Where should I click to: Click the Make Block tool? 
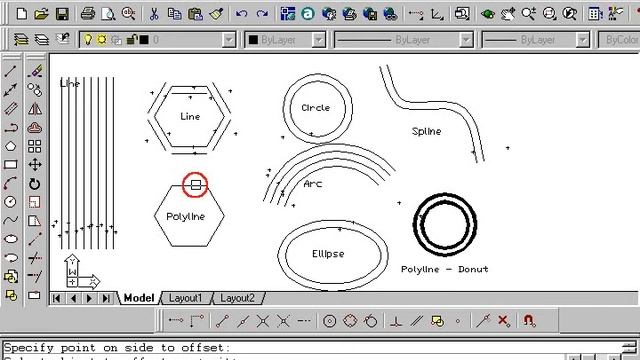(11, 295)
